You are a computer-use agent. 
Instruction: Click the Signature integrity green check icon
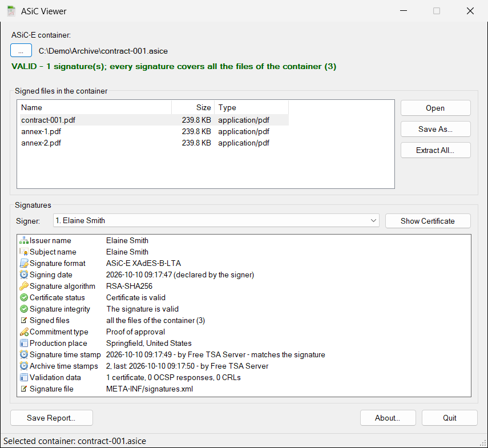point(23,309)
